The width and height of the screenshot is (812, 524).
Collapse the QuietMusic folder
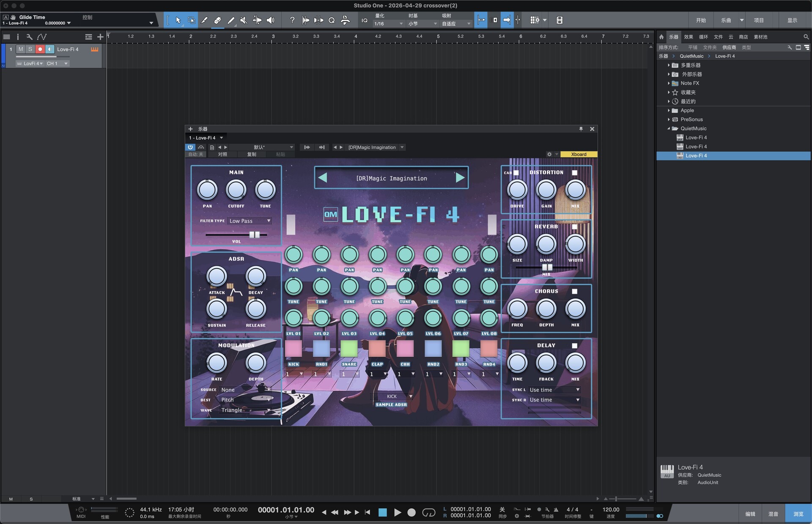point(669,128)
